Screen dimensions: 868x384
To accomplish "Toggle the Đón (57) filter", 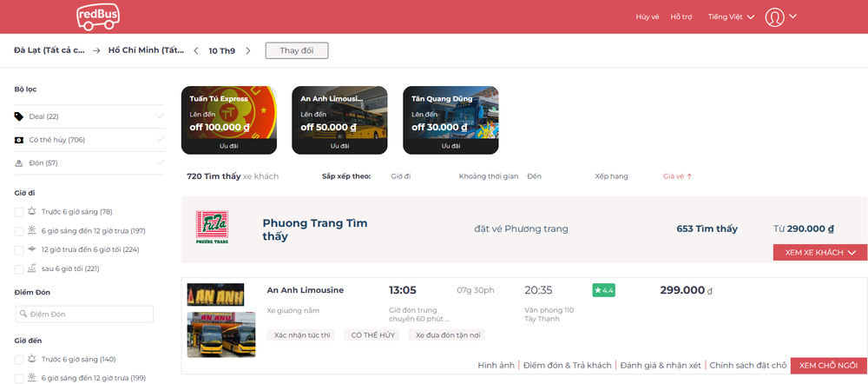I will point(89,163).
